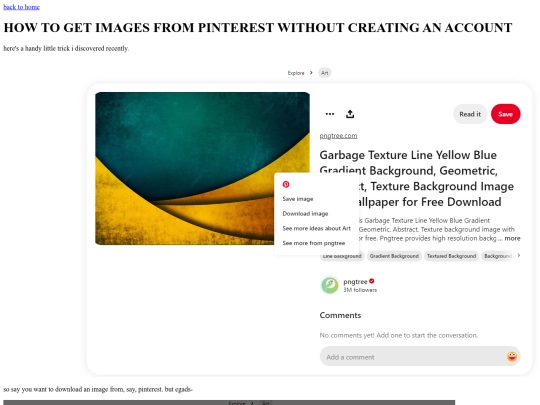Click the 'No comments yet!' message

(398, 335)
